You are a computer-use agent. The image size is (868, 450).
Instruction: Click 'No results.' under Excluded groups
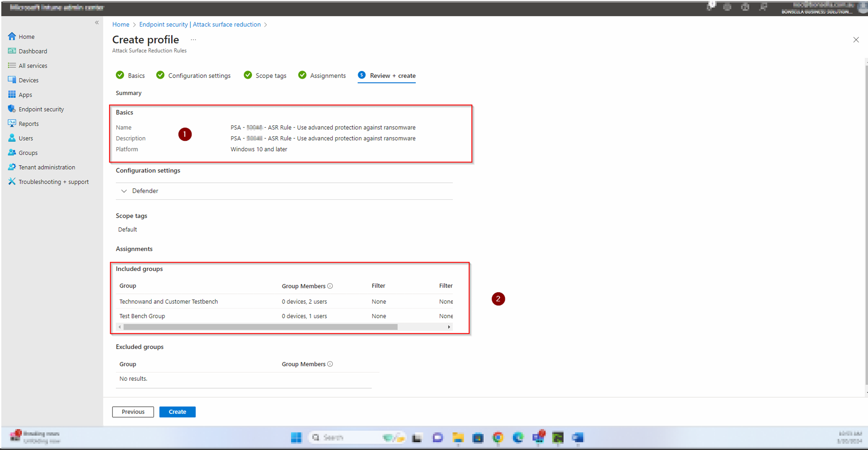click(x=133, y=378)
